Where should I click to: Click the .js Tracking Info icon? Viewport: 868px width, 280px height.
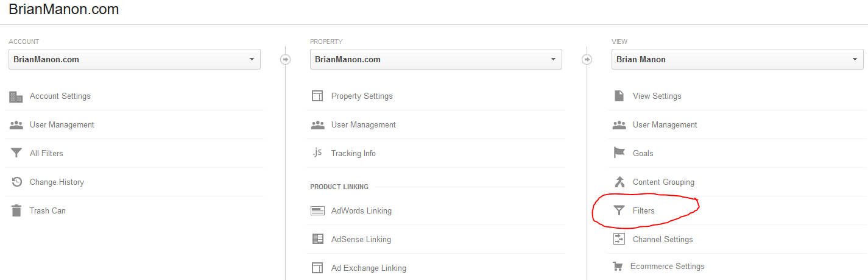pyautogui.click(x=317, y=153)
